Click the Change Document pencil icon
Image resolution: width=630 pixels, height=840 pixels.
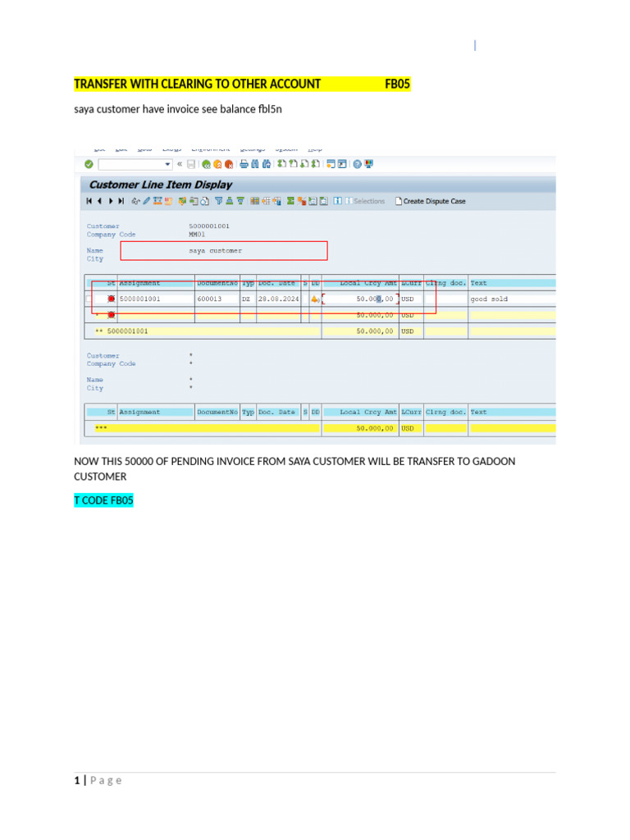click(146, 201)
